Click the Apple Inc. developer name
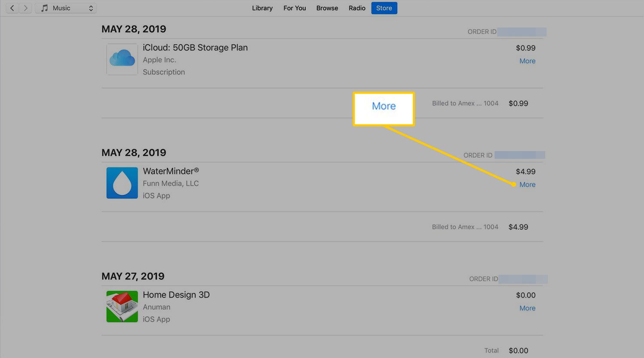Image resolution: width=644 pixels, height=358 pixels. coord(159,60)
